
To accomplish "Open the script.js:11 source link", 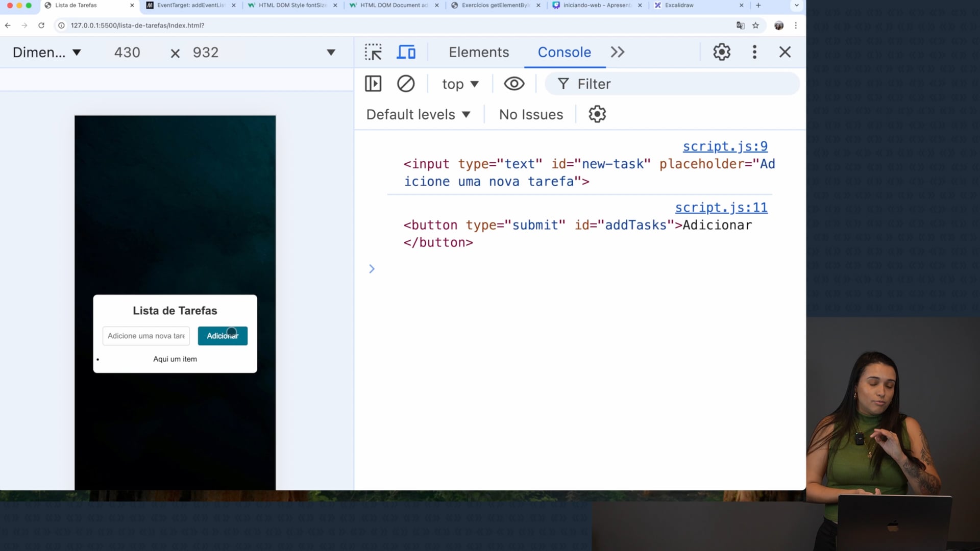I will [721, 208].
